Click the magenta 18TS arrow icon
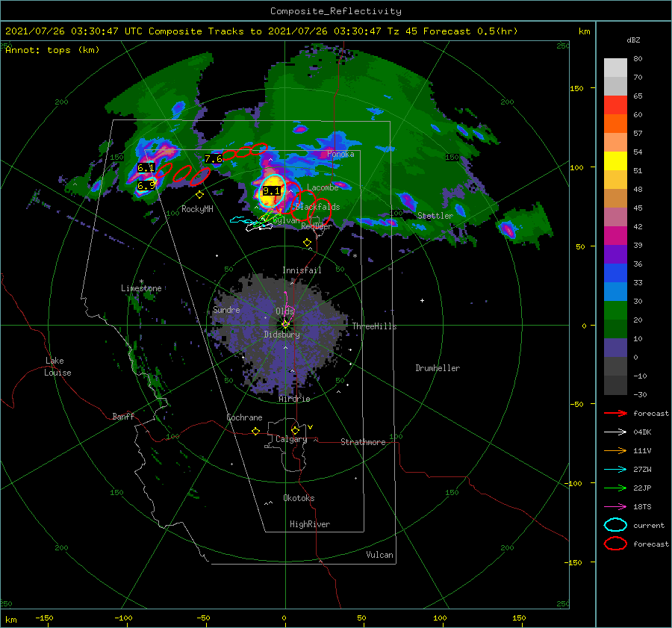 click(x=615, y=507)
